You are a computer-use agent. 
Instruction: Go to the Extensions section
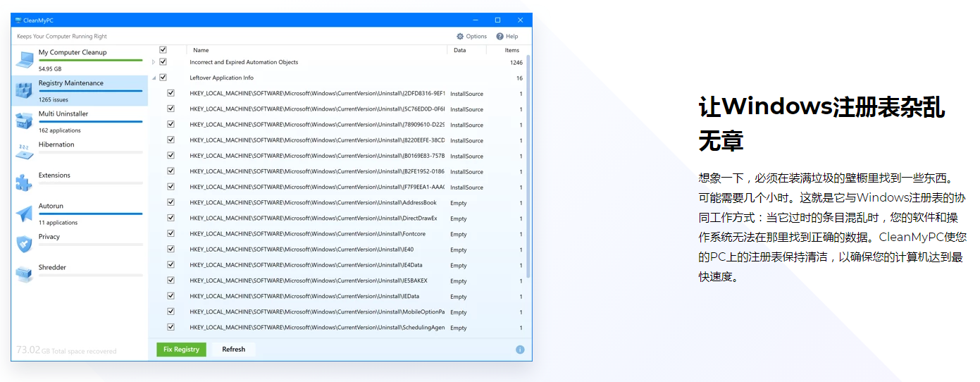pyautogui.click(x=80, y=183)
